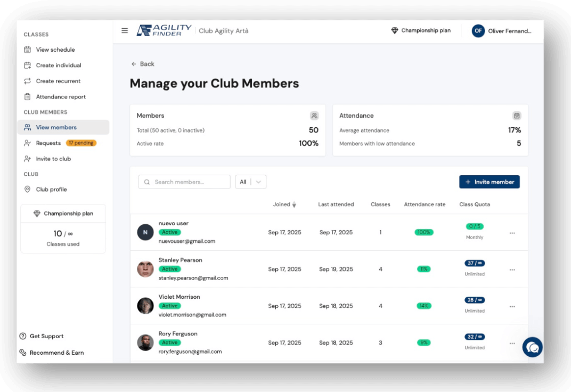Viewport: 571px width, 392px height.
Task: Open the hamburger menu icon
Action: tap(125, 30)
